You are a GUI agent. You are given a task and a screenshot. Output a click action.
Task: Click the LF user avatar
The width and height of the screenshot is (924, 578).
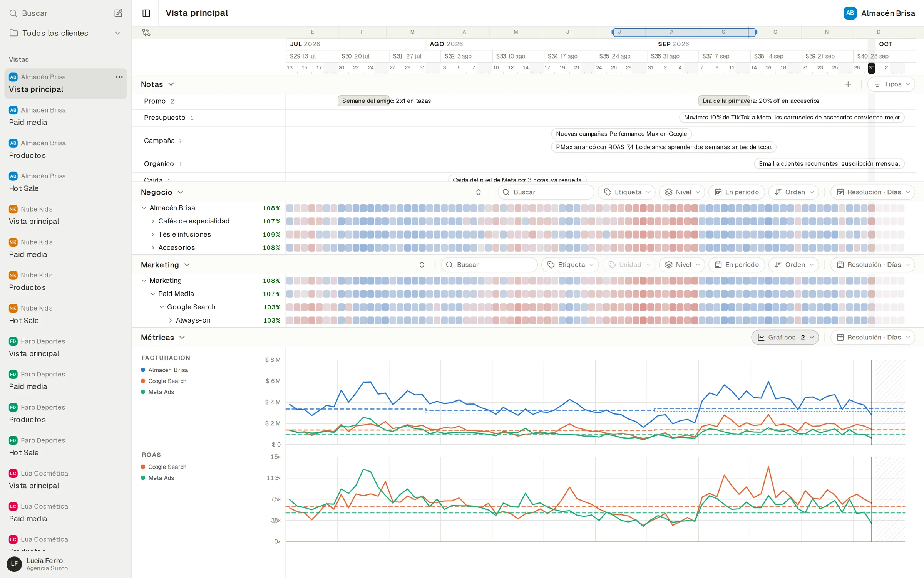click(x=14, y=564)
